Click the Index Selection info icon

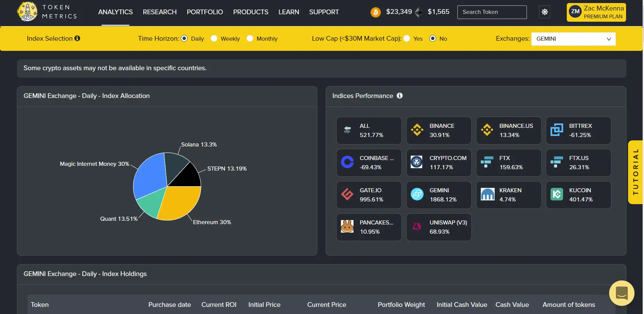[x=78, y=38]
